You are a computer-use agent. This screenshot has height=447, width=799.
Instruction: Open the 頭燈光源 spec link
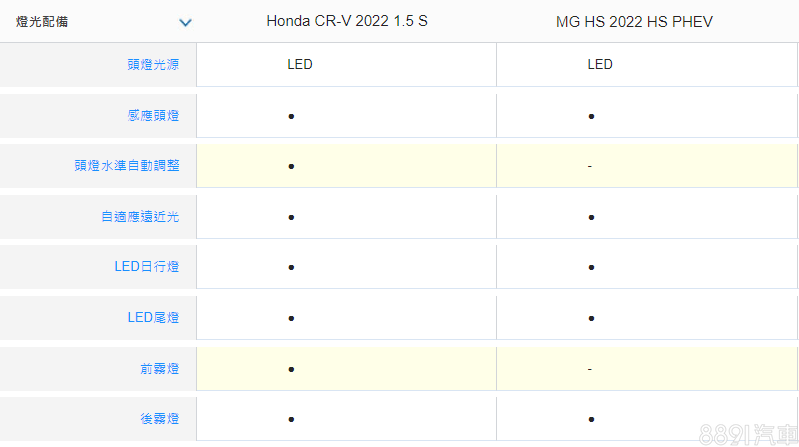point(153,64)
